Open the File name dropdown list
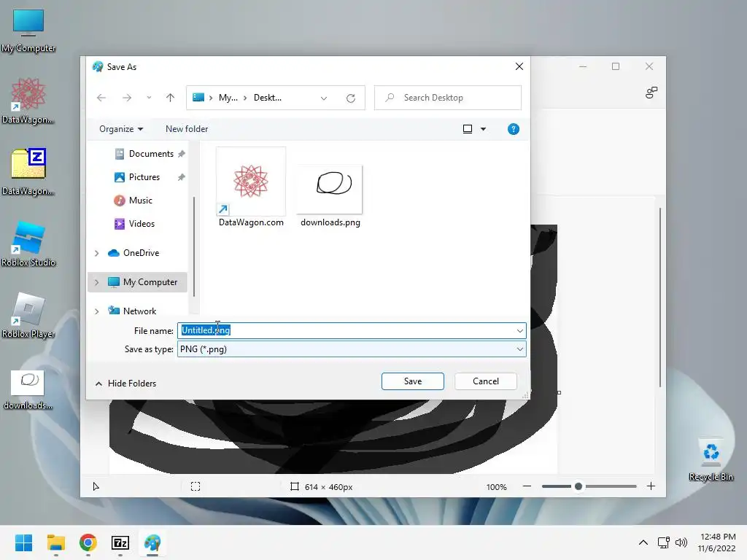 (x=519, y=330)
